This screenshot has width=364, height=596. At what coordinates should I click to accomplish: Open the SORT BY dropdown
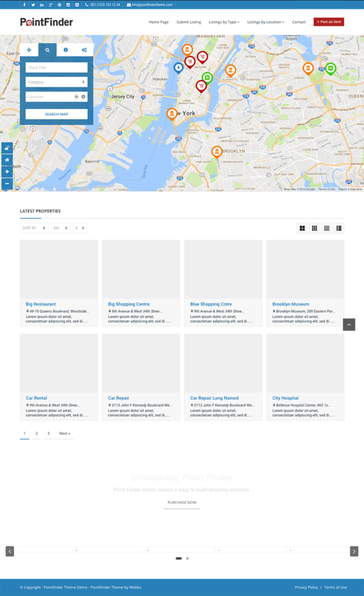pyautogui.click(x=34, y=228)
